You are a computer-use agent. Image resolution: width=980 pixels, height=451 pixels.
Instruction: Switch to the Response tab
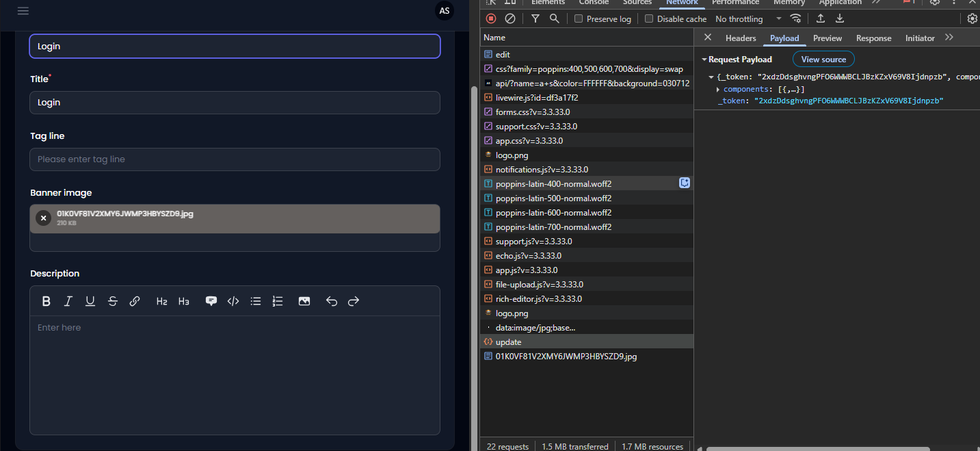874,38
